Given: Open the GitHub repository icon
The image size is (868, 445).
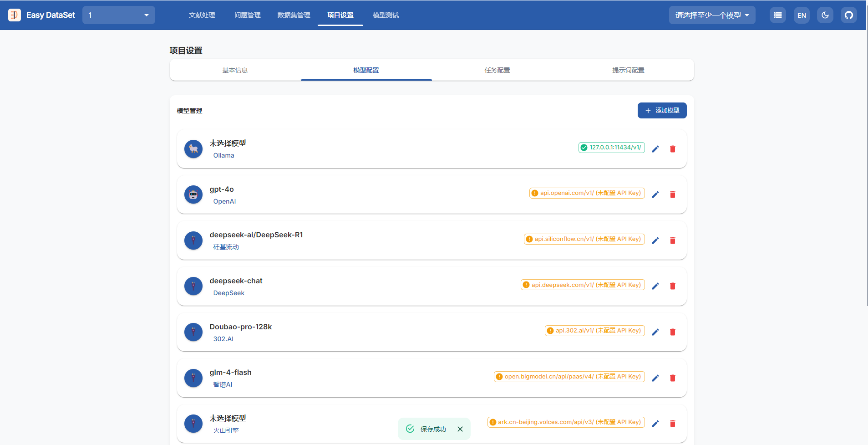Looking at the screenshot, I should 849,15.
